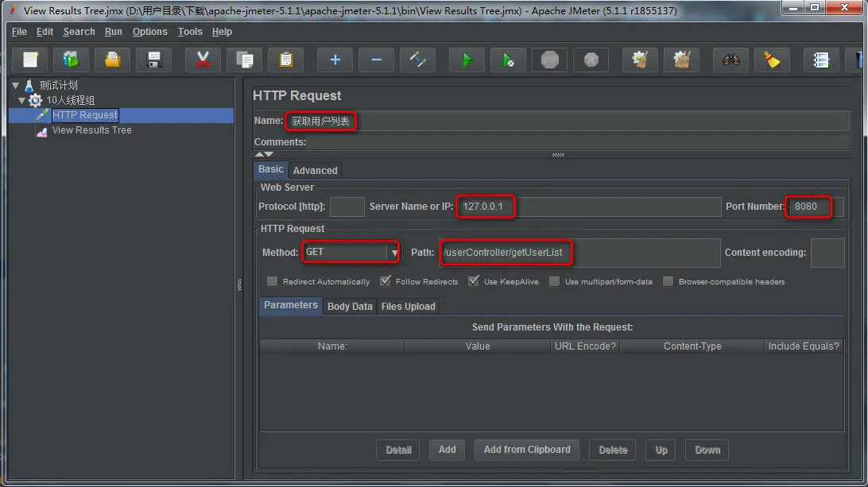Click the Add parameter button

(x=447, y=450)
